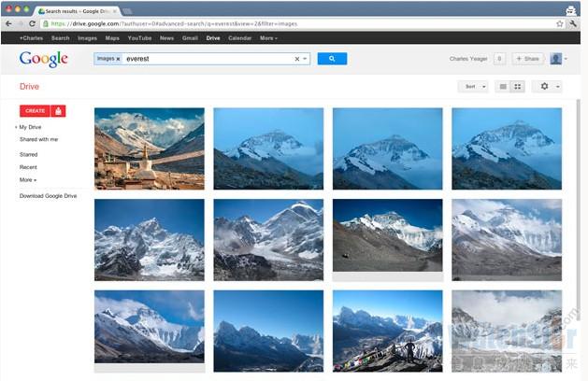Click the browser back arrow

click(x=8, y=23)
